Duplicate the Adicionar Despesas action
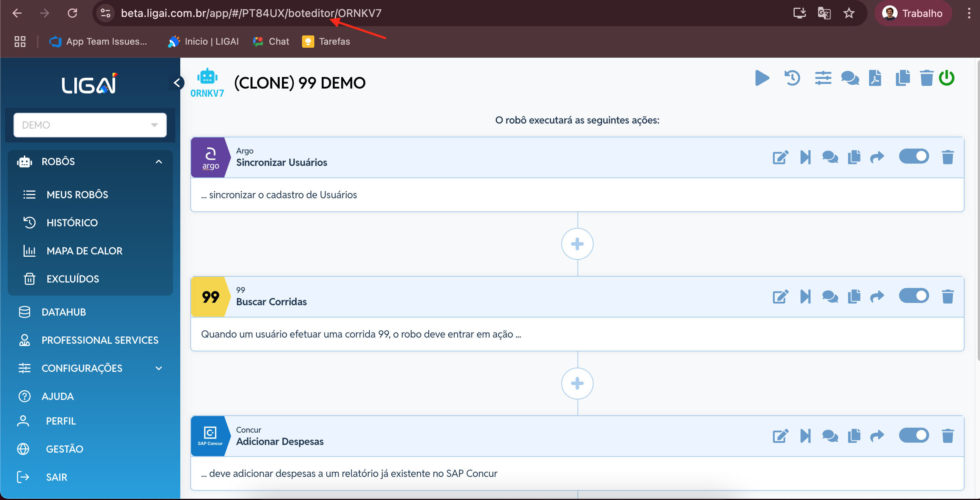The width and height of the screenshot is (980, 500). point(854,436)
